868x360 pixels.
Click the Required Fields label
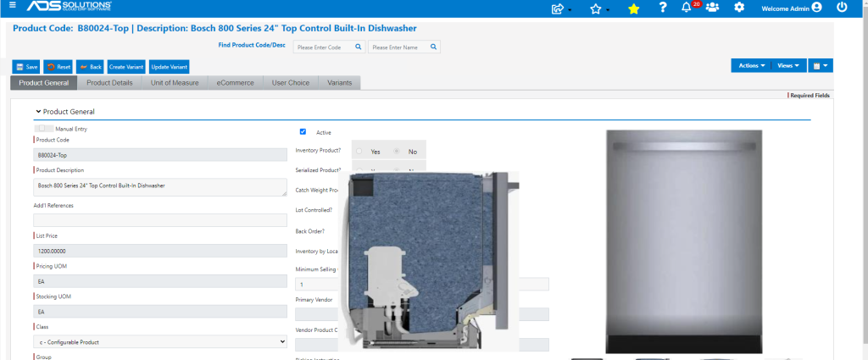click(x=810, y=95)
